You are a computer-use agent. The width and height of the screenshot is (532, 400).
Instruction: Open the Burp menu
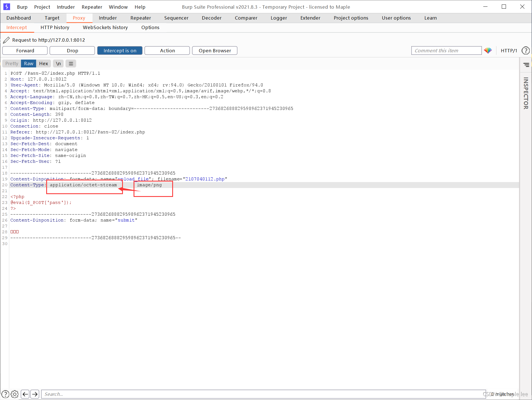point(22,7)
